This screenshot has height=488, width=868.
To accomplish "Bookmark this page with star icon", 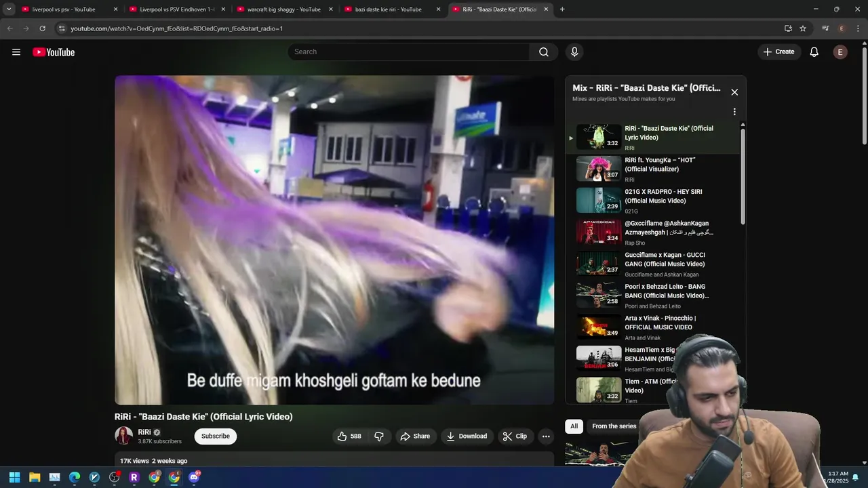I will 803,28.
